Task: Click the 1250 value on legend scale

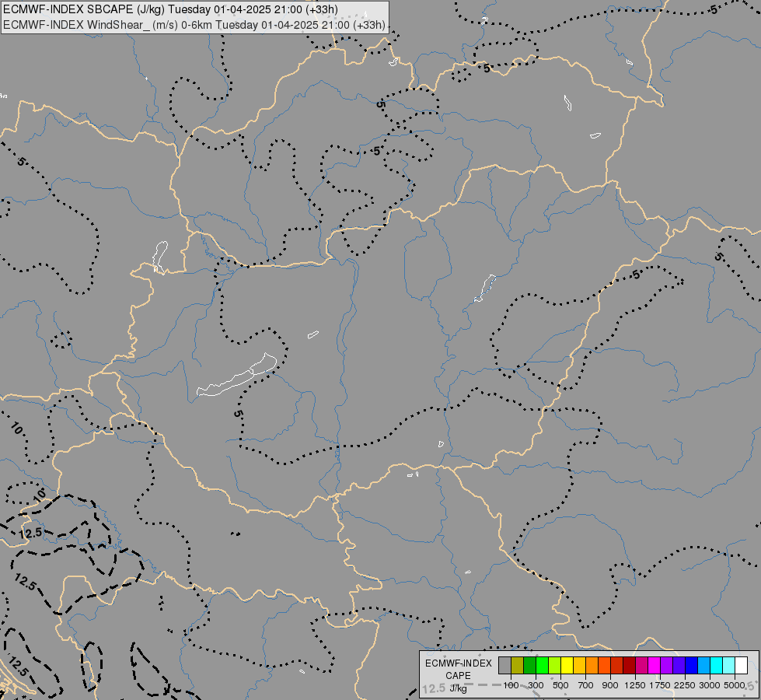Action: tap(635, 685)
